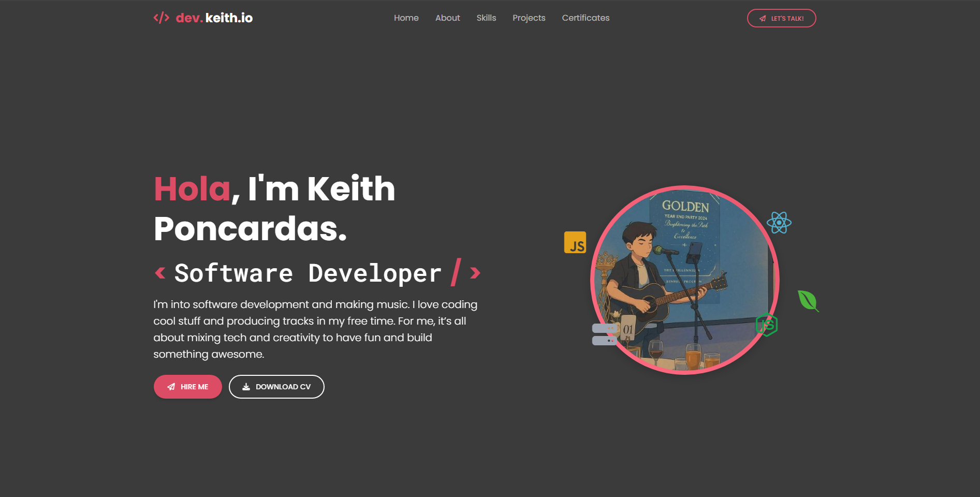Open the Home navigation item

click(406, 18)
